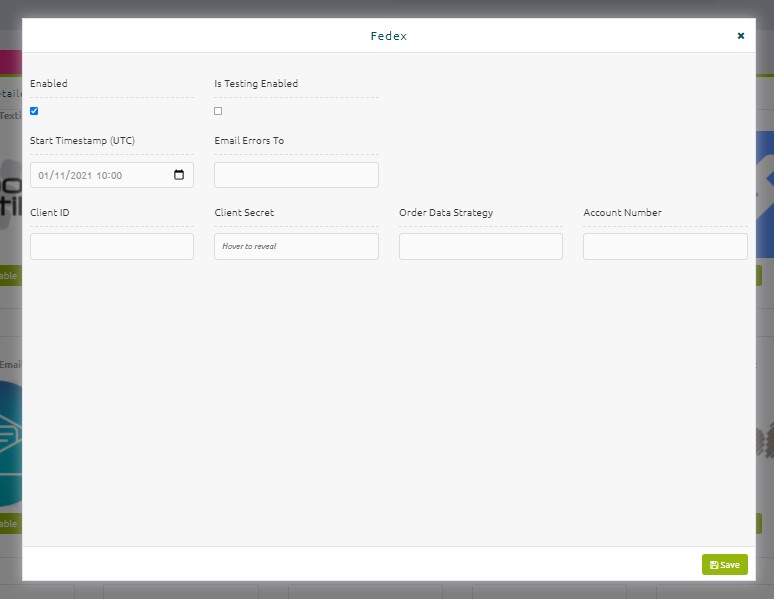The width and height of the screenshot is (774, 599).
Task: Close the Fedex dialog with the X
Action: (740, 36)
